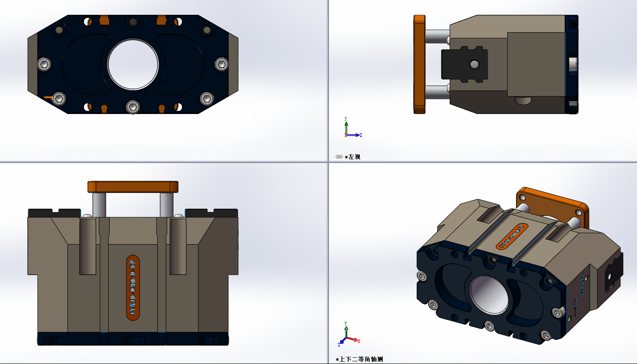Select the upright engraved FY57D-B30-H-SP label on the model
Image resolution: width=637 pixels, height=364 pixels.
(x=133, y=288)
